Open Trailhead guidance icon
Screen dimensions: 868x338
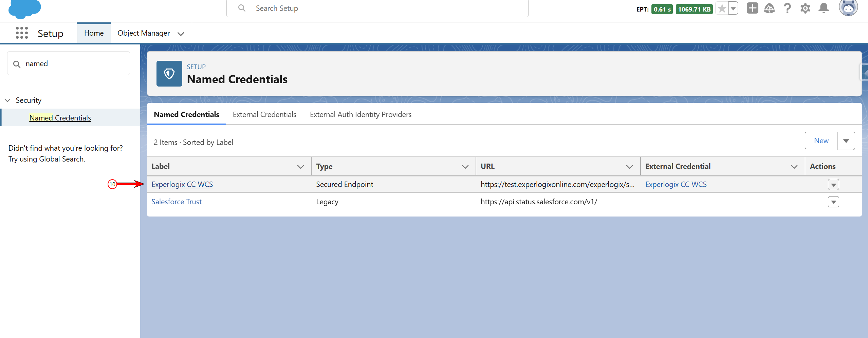tap(769, 8)
